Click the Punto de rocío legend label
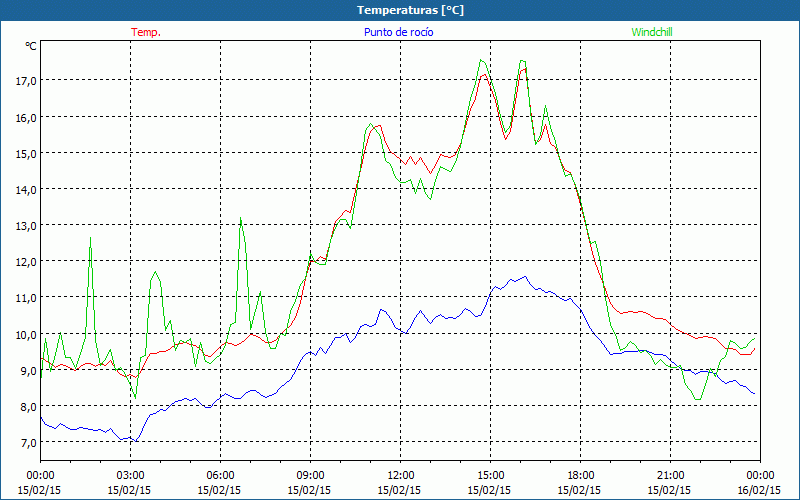This screenshot has height=500, width=800. [398, 32]
